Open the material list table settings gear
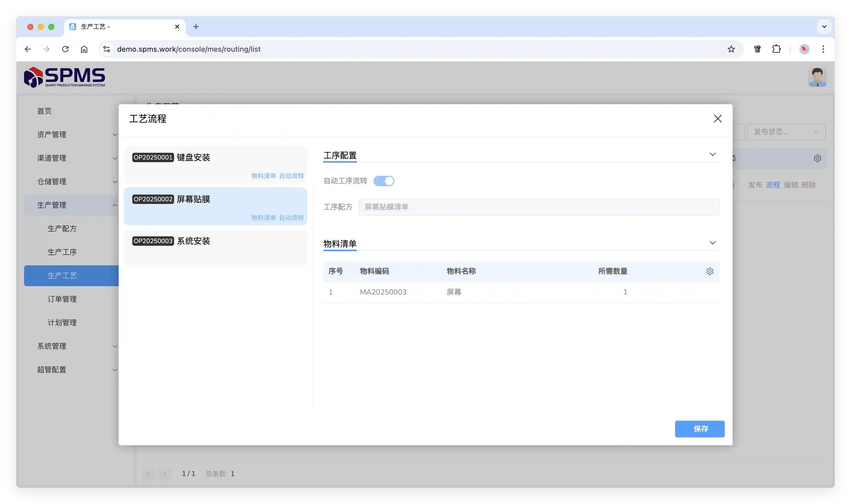The height and width of the screenshot is (504, 851). click(x=710, y=271)
